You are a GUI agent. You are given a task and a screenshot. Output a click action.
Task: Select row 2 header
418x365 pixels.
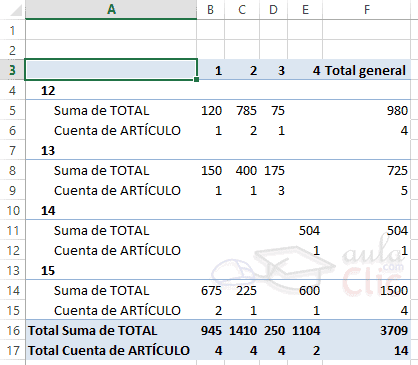click(x=12, y=50)
